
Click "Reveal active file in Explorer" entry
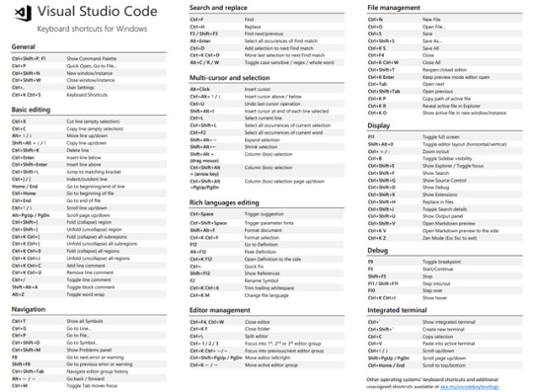(x=451, y=106)
